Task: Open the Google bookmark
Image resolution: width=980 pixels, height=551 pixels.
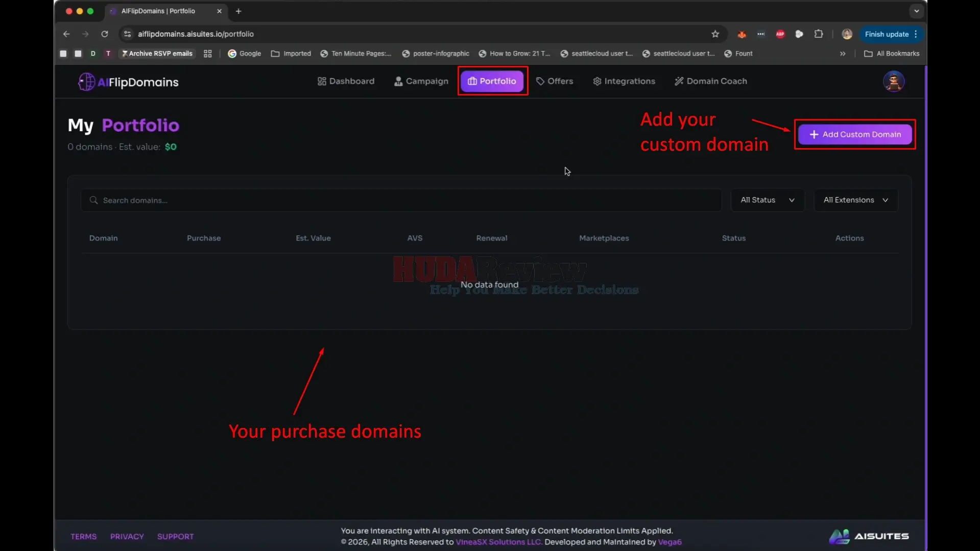Action: click(x=244, y=54)
